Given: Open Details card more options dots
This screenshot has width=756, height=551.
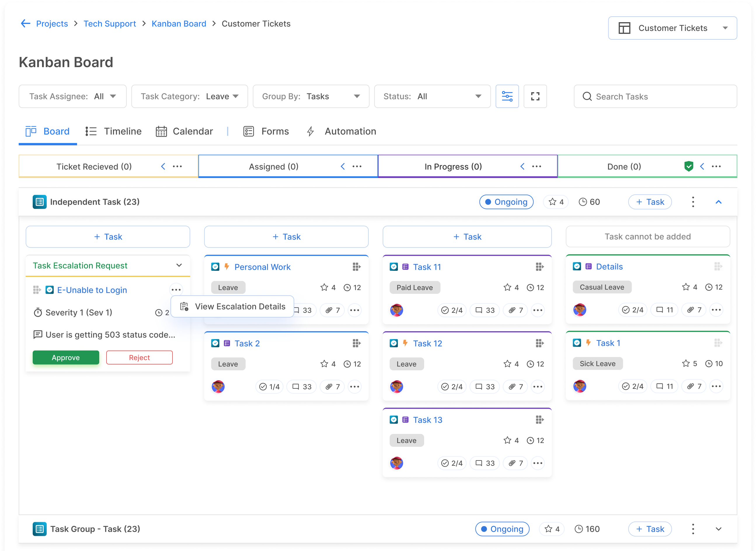Looking at the screenshot, I should pos(716,310).
